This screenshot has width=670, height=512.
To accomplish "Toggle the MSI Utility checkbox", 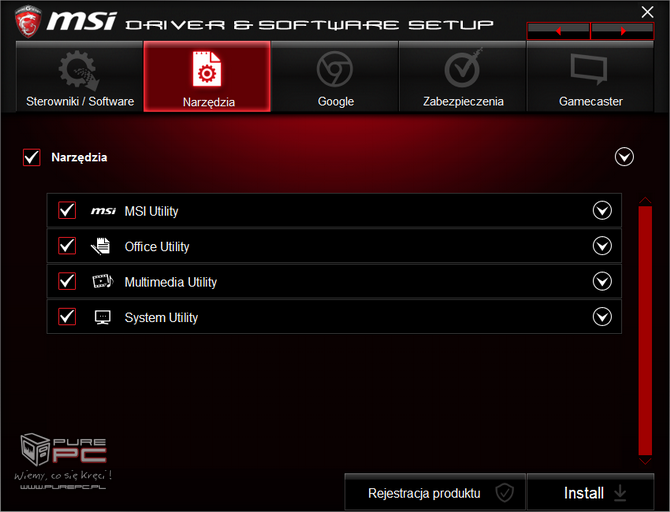I will click(x=67, y=210).
